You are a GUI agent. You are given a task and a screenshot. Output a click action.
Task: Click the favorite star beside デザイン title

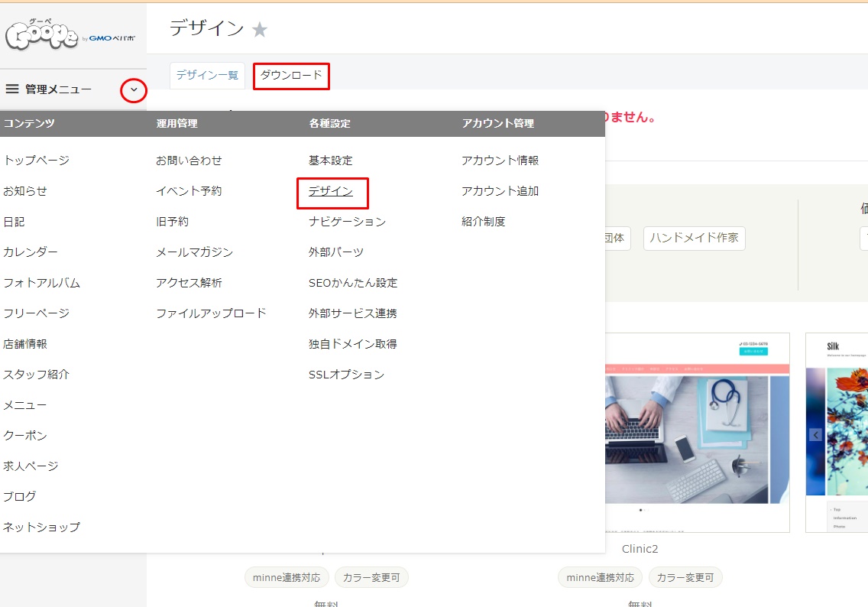point(260,29)
